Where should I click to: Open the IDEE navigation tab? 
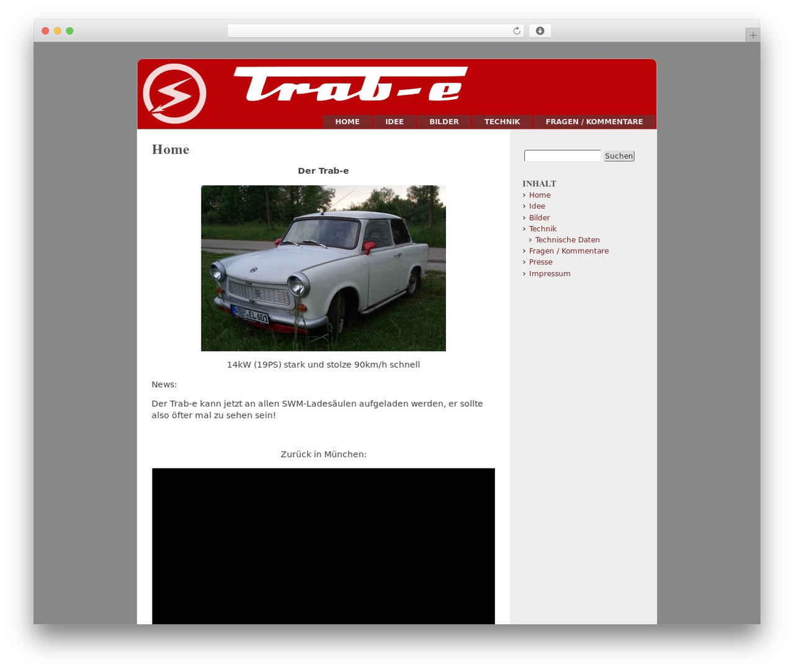395,122
